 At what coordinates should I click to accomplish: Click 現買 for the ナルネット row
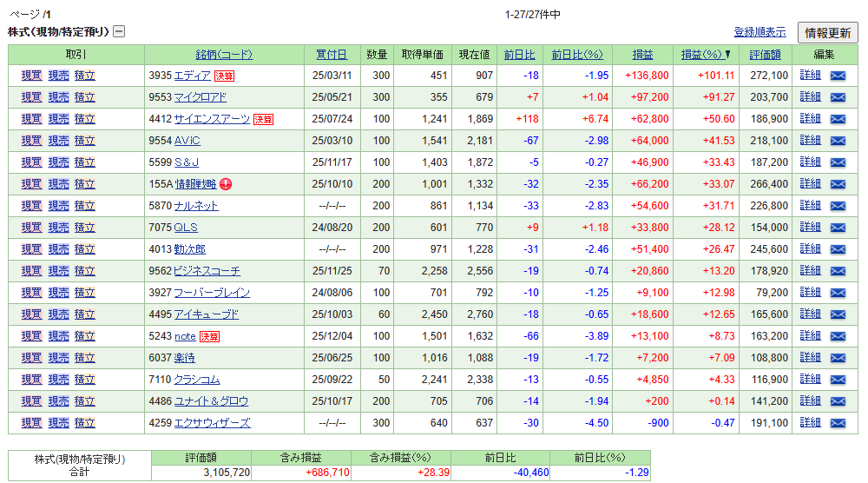(x=31, y=207)
